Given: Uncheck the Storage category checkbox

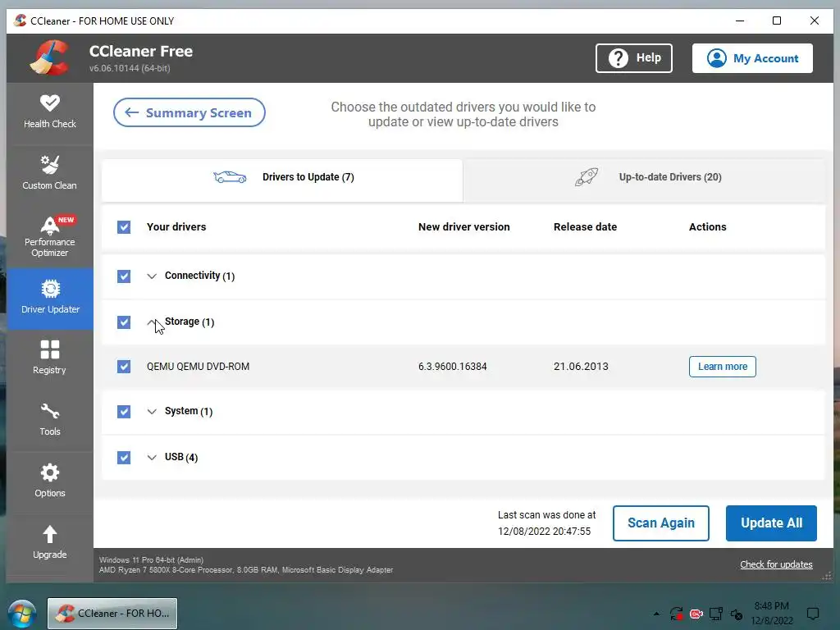Looking at the screenshot, I should coord(124,322).
